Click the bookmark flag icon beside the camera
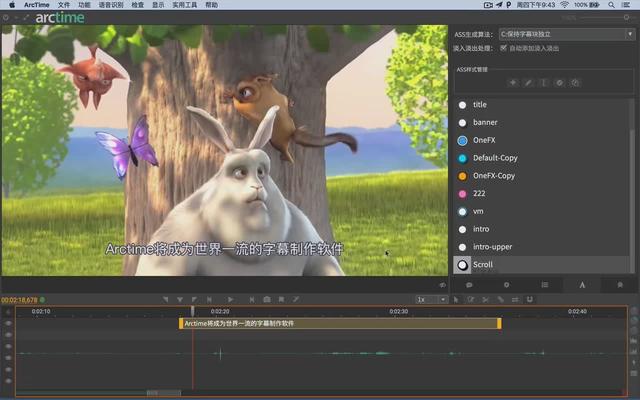 pos(281,300)
